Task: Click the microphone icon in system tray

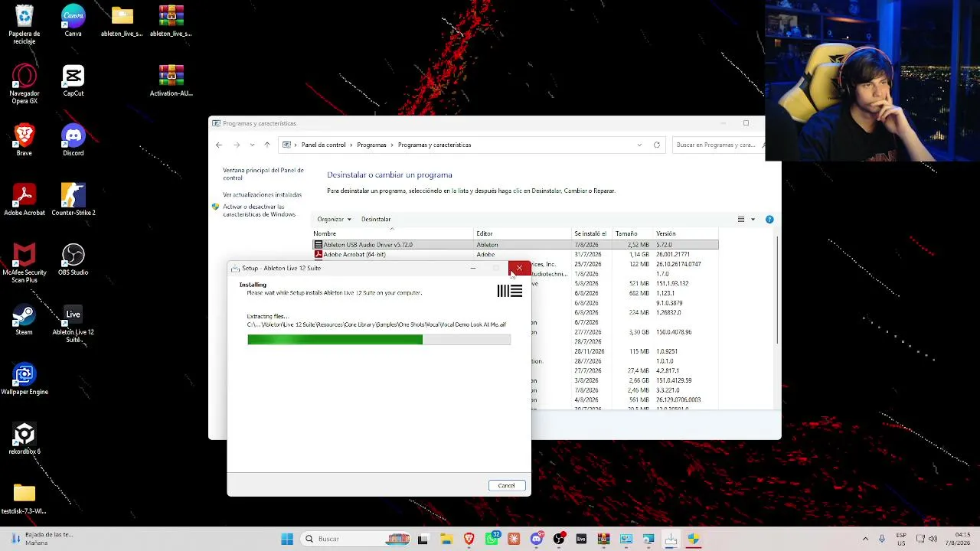Action: pos(882,539)
